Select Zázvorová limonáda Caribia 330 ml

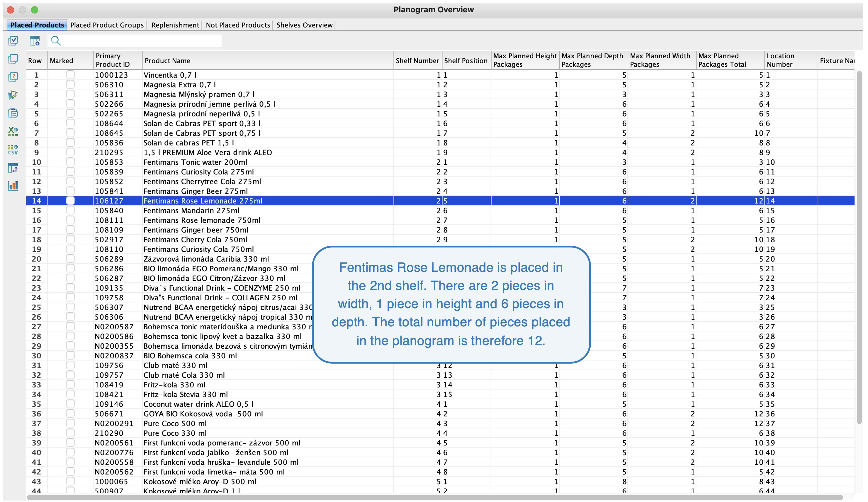[x=206, y=259]
